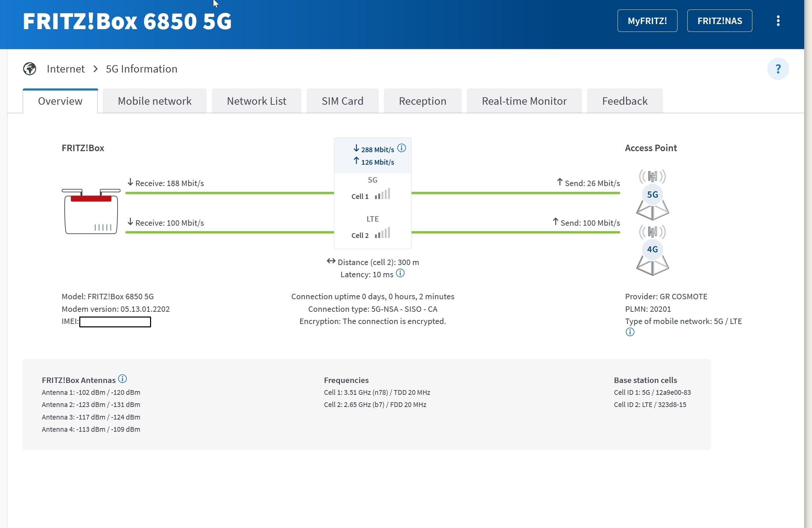Switch to Mobile network tab
The image size is (812, 528).
[x=154, y=101]
